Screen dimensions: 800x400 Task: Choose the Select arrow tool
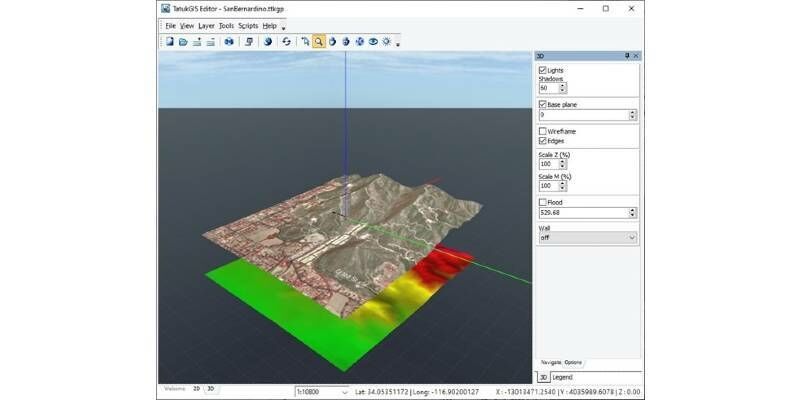305,42
